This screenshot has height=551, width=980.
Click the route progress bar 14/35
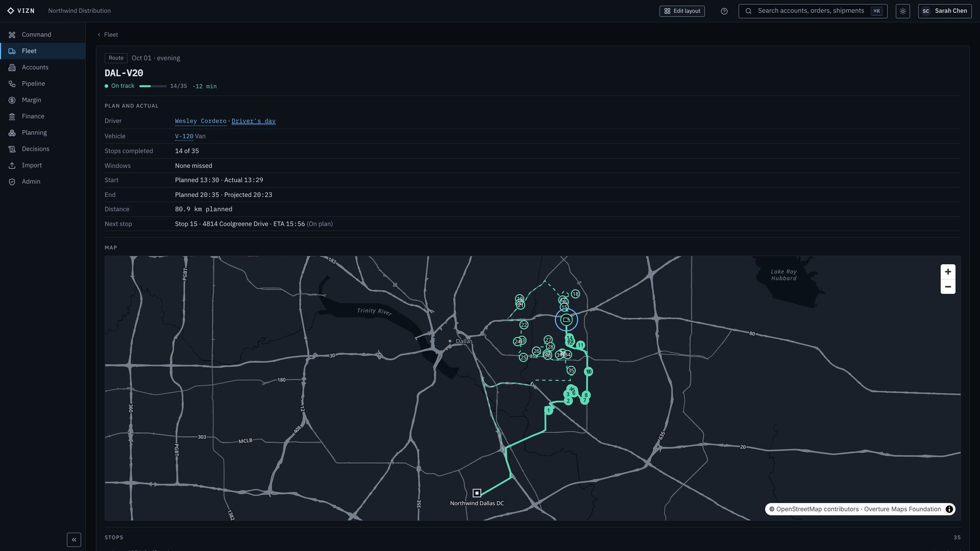tap(153, 86)
